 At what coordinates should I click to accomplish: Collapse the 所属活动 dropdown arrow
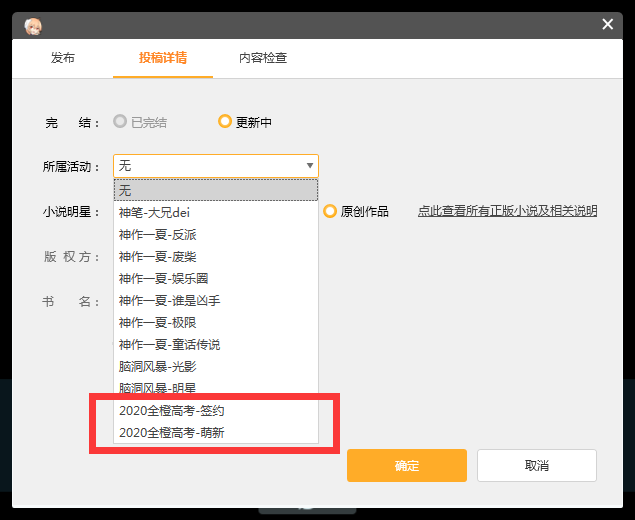point(309,166)
